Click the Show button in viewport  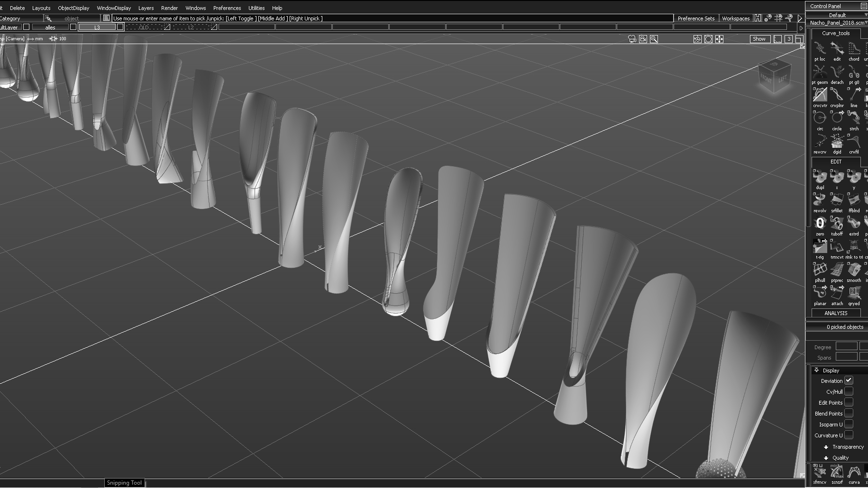click(758, 39)
